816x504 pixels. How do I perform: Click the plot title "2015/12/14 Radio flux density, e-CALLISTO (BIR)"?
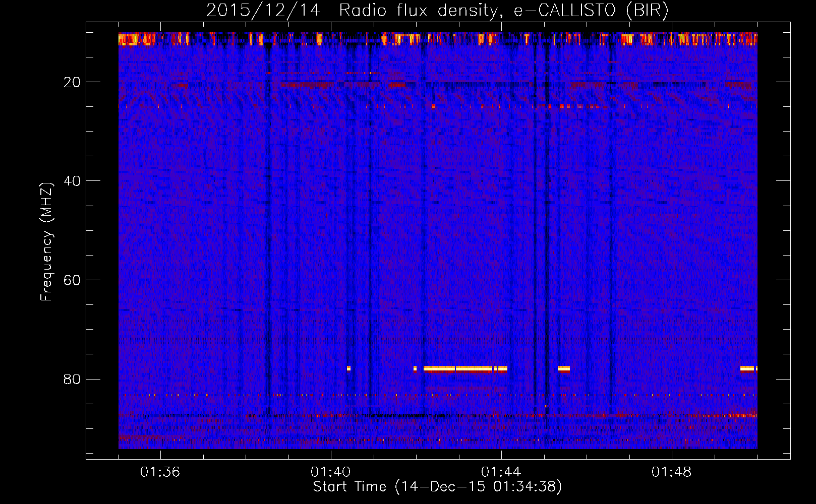[437, 11]
